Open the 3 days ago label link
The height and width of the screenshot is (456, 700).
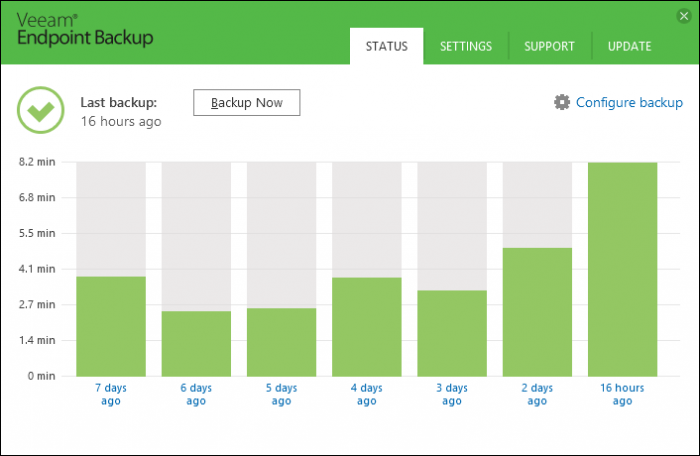452,394
